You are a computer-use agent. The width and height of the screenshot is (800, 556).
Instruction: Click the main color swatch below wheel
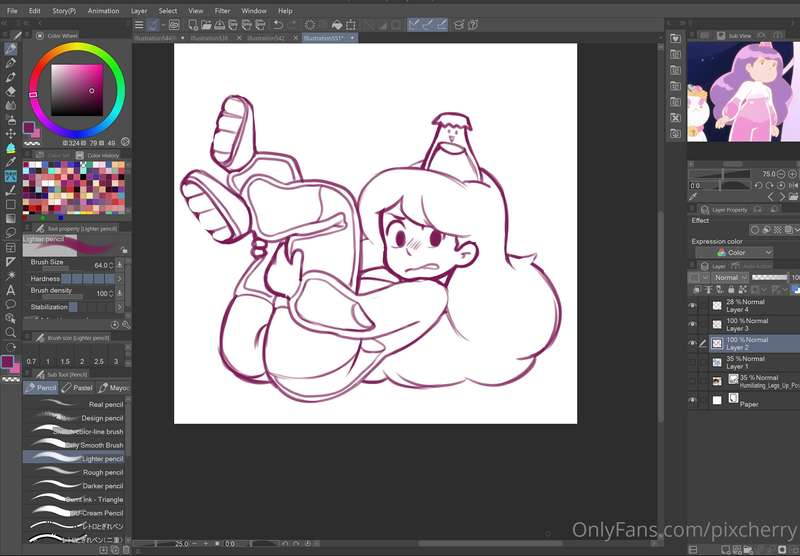29,128
